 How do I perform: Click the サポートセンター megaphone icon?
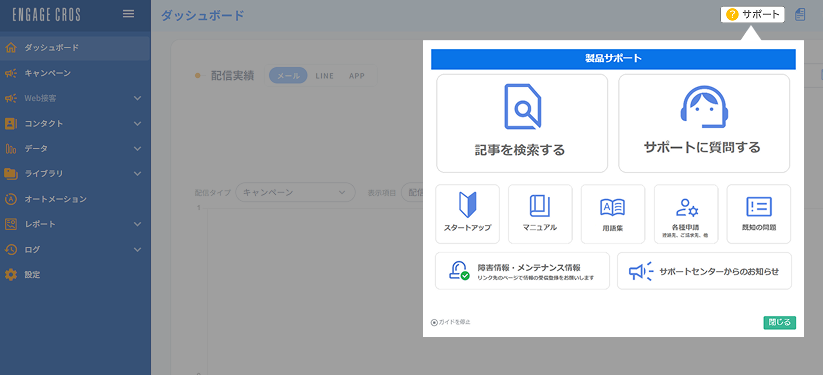tap(641, 271)
